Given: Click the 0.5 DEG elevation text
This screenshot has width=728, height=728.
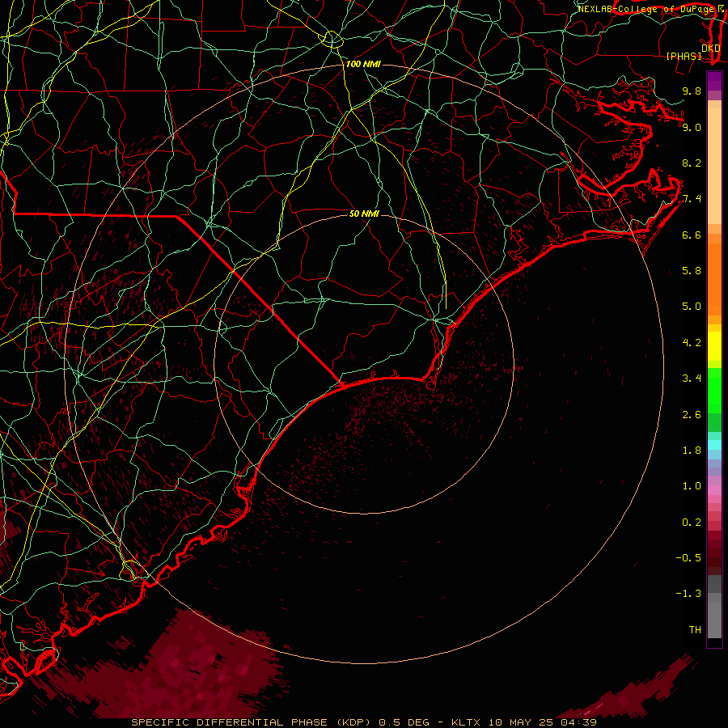Looking at the screenshot, I should tap(404, 722).
